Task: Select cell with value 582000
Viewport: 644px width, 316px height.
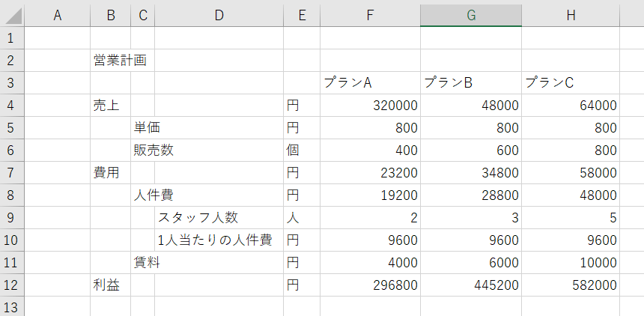Action: pos(571,285)
